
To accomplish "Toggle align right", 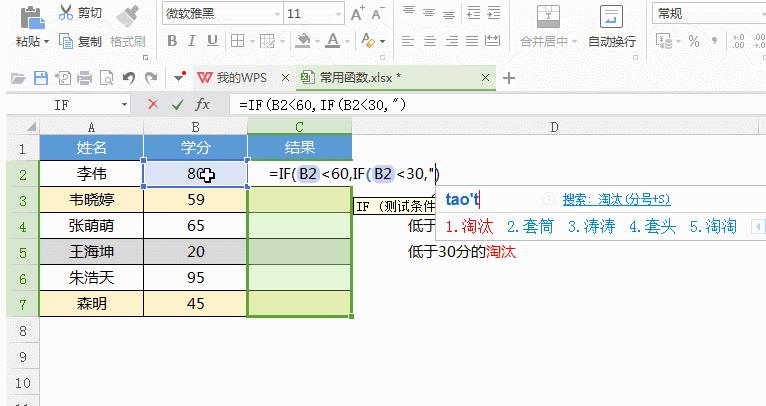I will [451, 41].
